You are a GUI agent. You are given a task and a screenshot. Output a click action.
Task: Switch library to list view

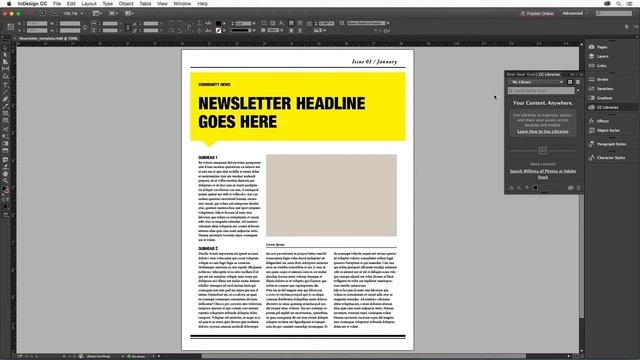[578, 82]
